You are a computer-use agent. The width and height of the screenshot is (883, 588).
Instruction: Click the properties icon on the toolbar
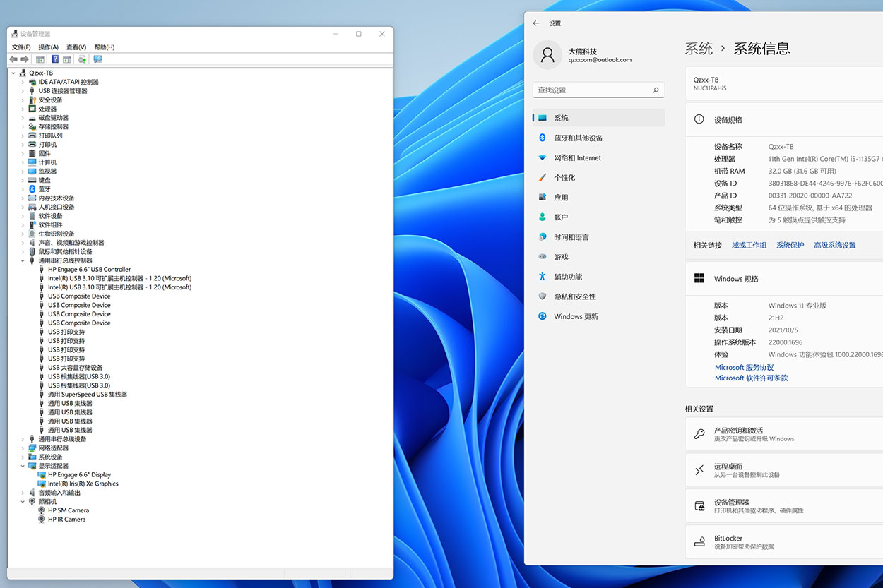pos(68,60)
